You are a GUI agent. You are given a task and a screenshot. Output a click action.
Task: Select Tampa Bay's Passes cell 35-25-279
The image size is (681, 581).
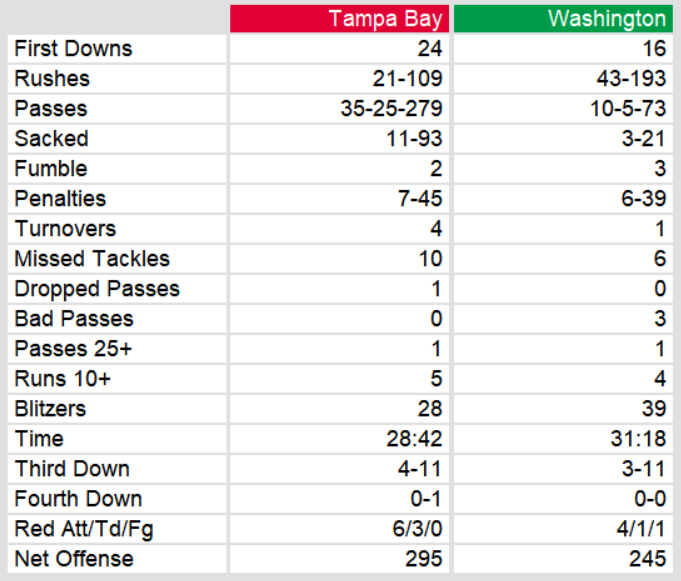tap(391, 109)
